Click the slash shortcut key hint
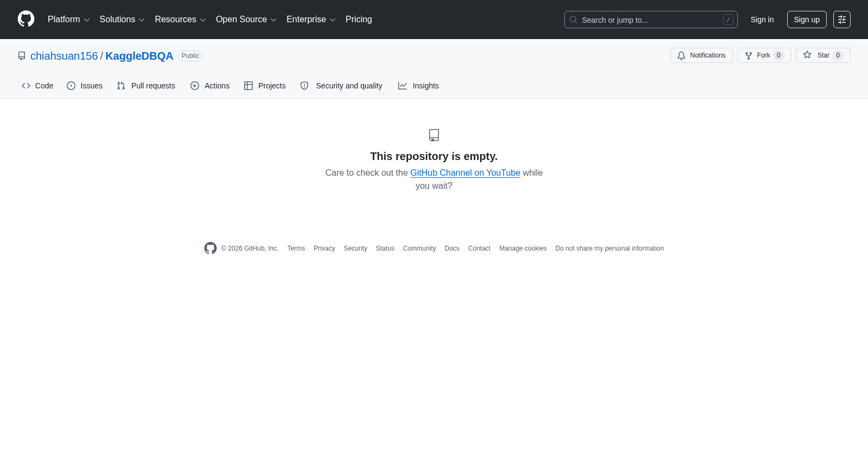Screen dimensions: 868x467 (728, 20)
